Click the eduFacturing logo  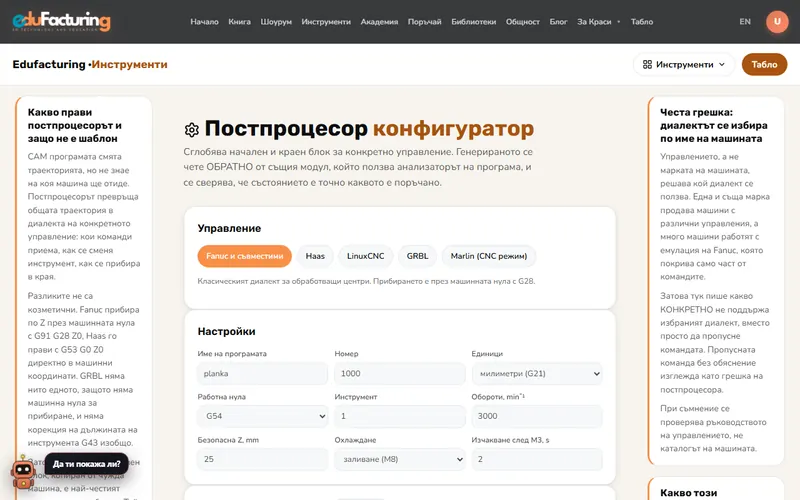pyautogui.click(x=61, y=21)
